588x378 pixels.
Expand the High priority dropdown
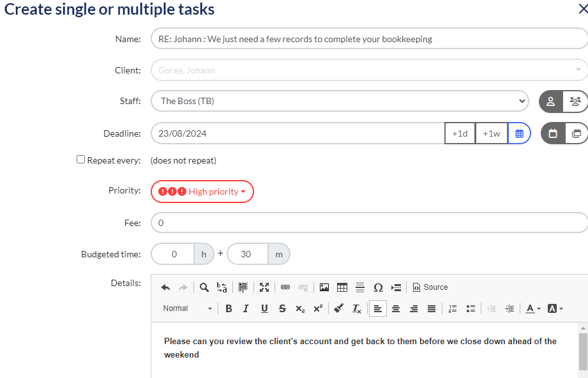[202, 192]
